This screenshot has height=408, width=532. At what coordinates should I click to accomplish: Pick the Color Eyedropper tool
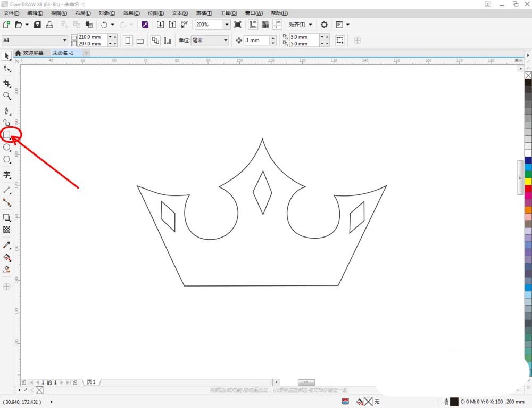[6, 245]
